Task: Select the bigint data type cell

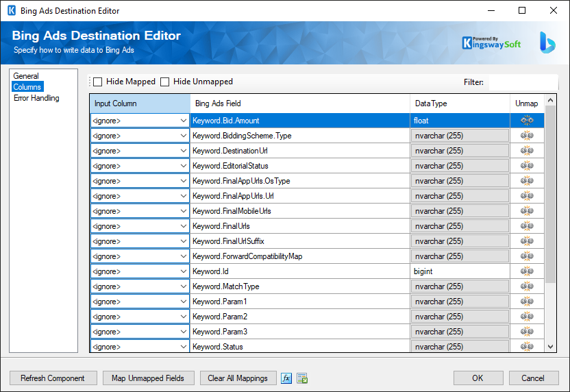Action: [460, 271]
